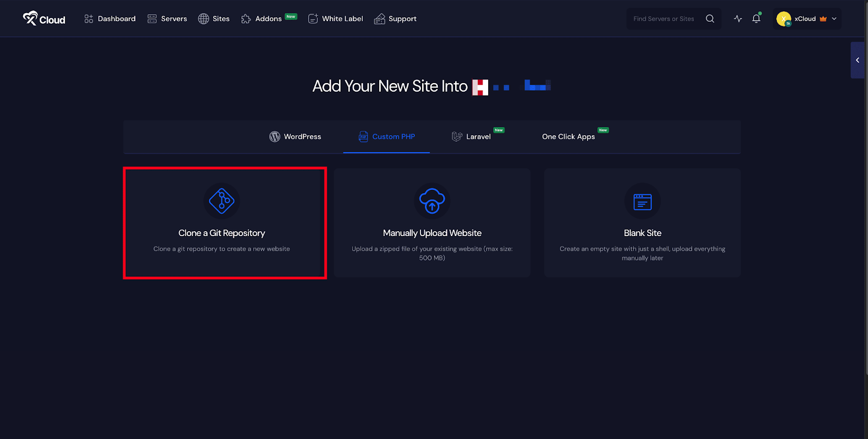Open Servers from the top navigation

[x=167, y=18]
